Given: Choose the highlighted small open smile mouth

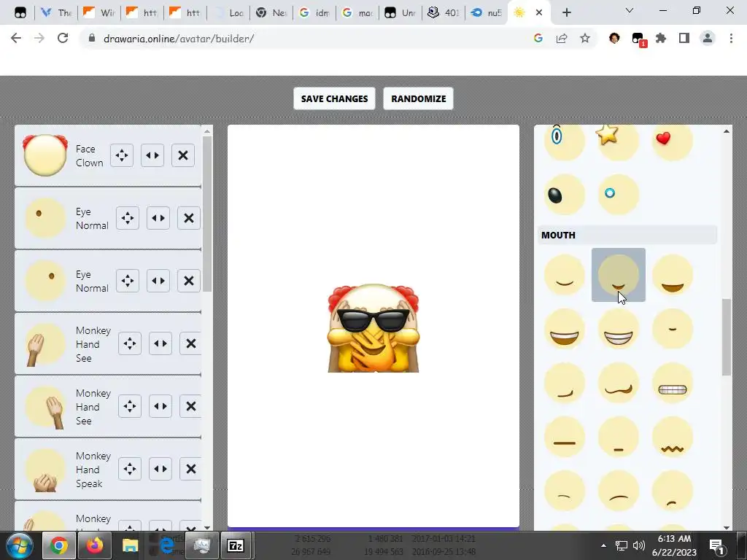Looking at the screenshot, I should click(619, 275).
